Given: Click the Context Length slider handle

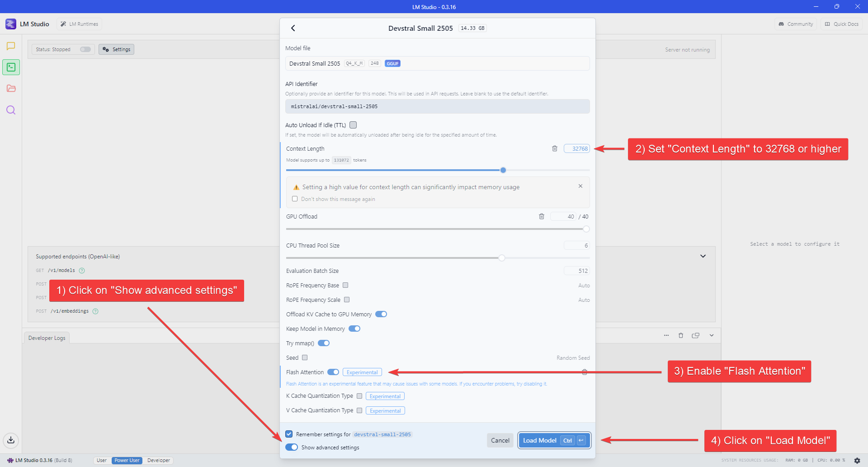Looking at the screenshot, I should [503, 170].
